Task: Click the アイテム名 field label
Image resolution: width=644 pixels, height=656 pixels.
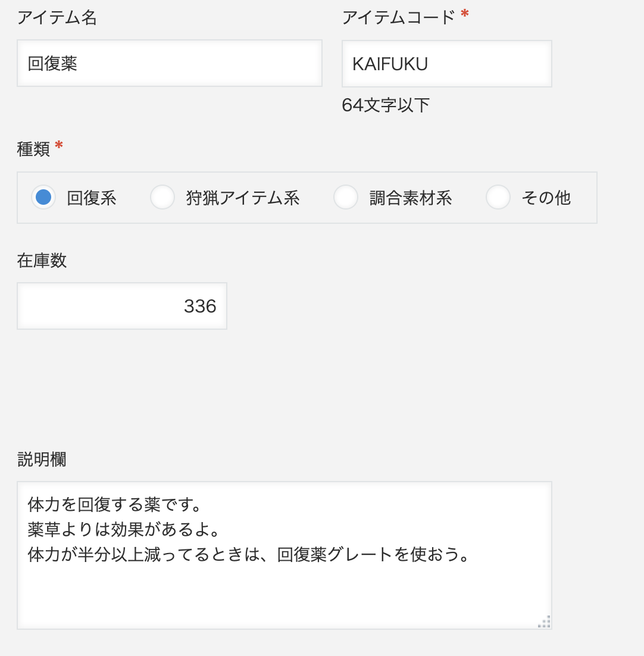Action: [57, 18]
